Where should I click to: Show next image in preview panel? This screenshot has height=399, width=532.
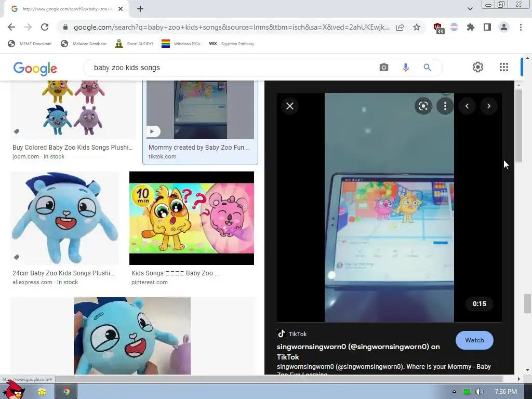488,106
